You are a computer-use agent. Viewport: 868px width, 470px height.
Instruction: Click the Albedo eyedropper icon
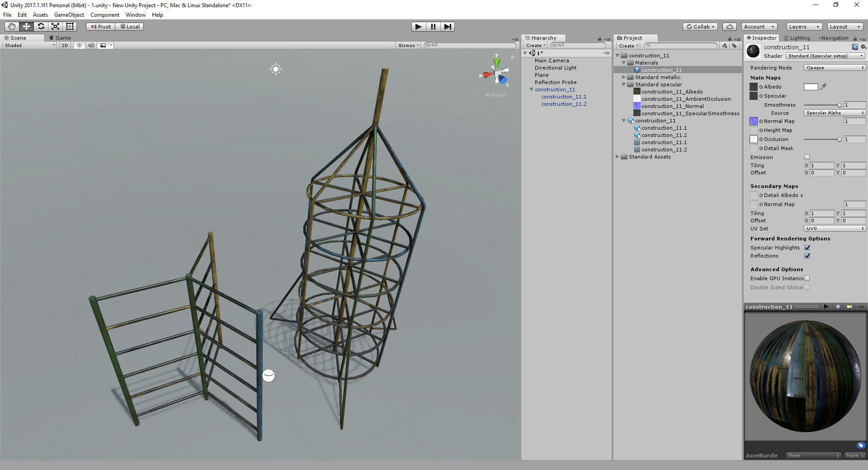click(x=823, y=87)
